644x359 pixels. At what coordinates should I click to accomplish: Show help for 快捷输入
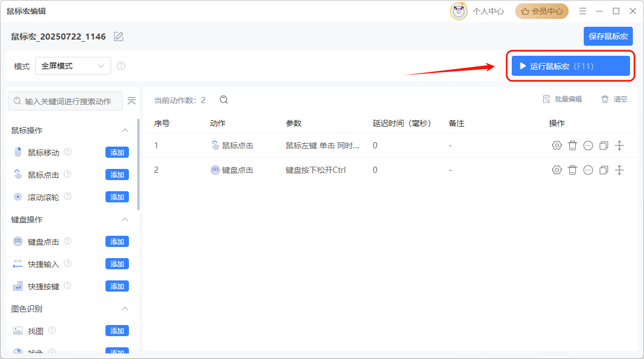coord(68,264)
